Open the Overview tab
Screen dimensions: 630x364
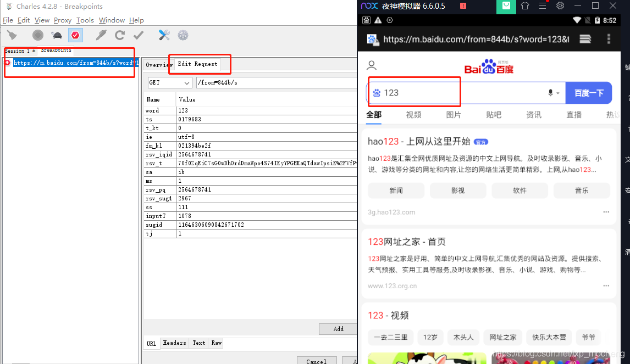158,65
